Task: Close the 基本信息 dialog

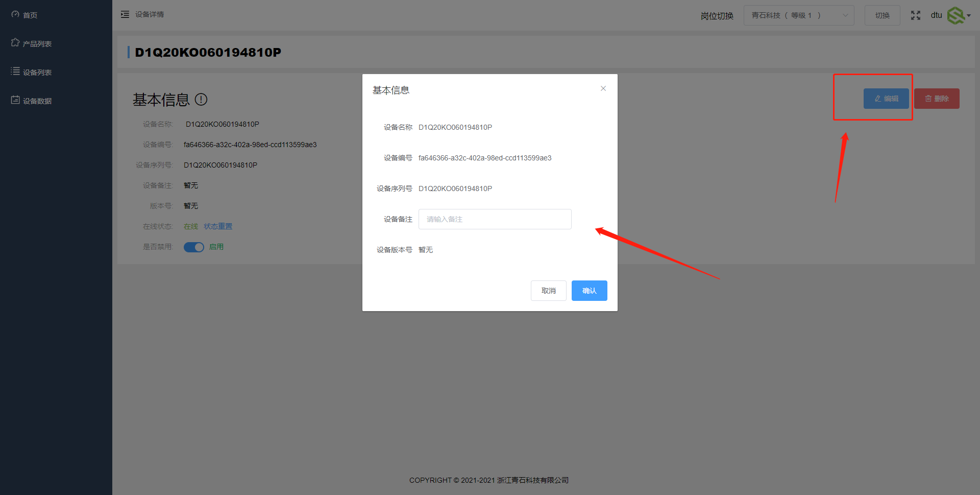Action: (x=603, y=88)
